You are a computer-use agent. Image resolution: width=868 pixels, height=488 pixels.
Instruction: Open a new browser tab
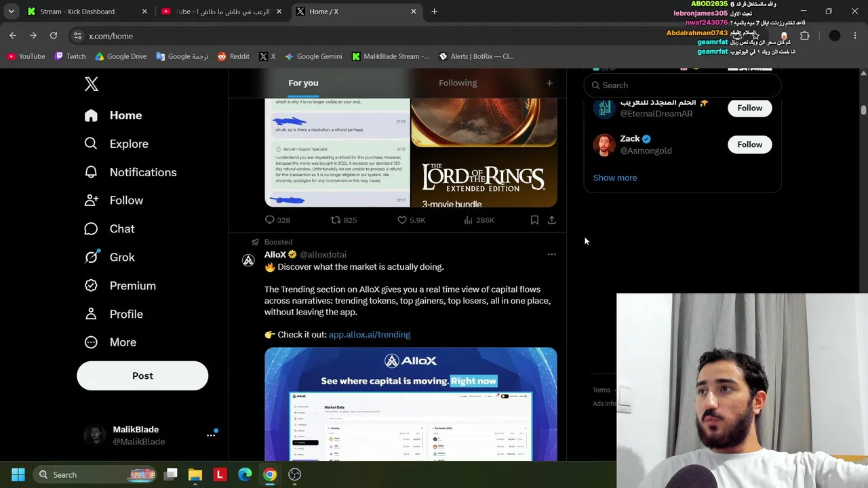point(435,12)
